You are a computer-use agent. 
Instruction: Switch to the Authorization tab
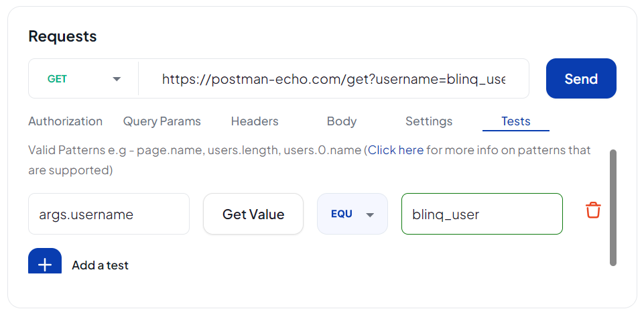pos(66,121)
